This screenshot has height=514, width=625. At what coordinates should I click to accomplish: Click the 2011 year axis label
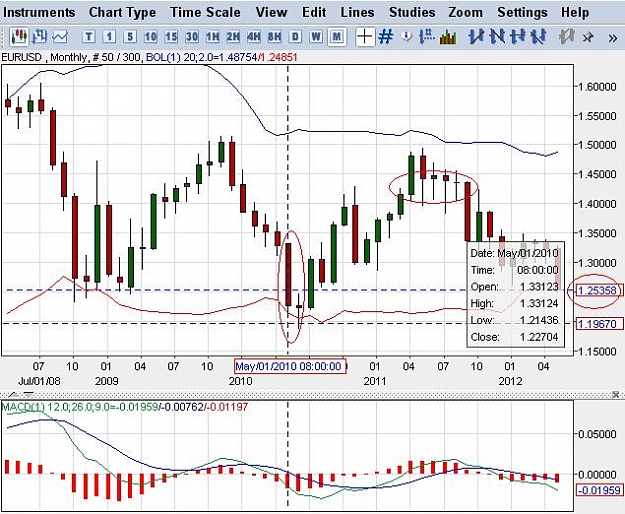[375, 381]
